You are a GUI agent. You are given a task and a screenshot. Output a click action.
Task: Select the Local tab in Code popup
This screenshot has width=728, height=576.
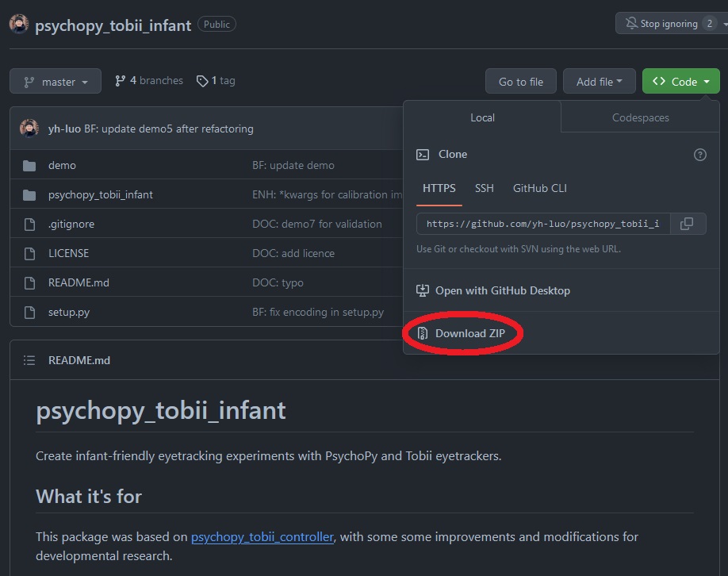pyautogui.click(x=482, y=117)
